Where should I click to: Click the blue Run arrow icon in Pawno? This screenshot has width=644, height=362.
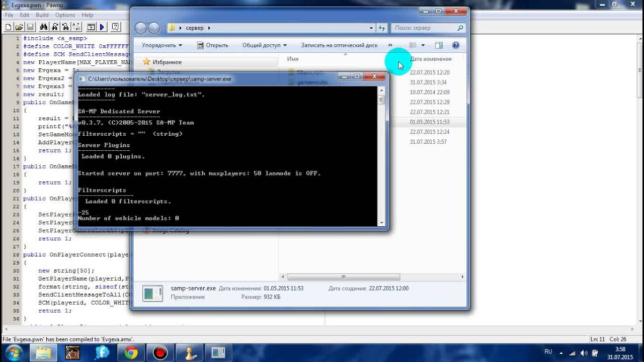[102, 27]
